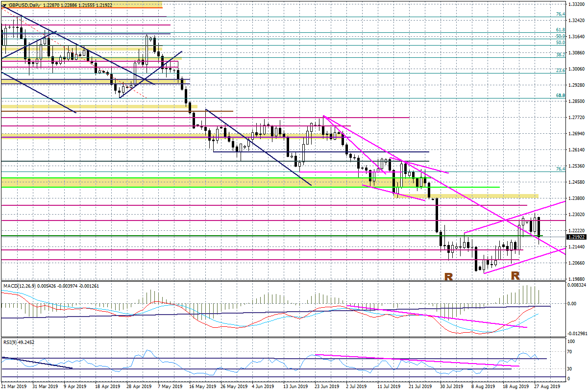Click the MACD 0.00 scale label

571,304
